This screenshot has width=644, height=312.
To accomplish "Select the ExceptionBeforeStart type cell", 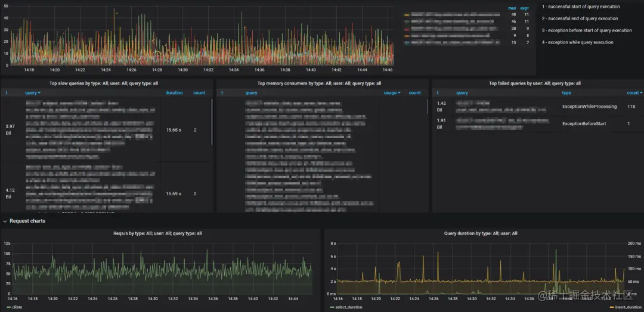I will [x=583, y=123].
